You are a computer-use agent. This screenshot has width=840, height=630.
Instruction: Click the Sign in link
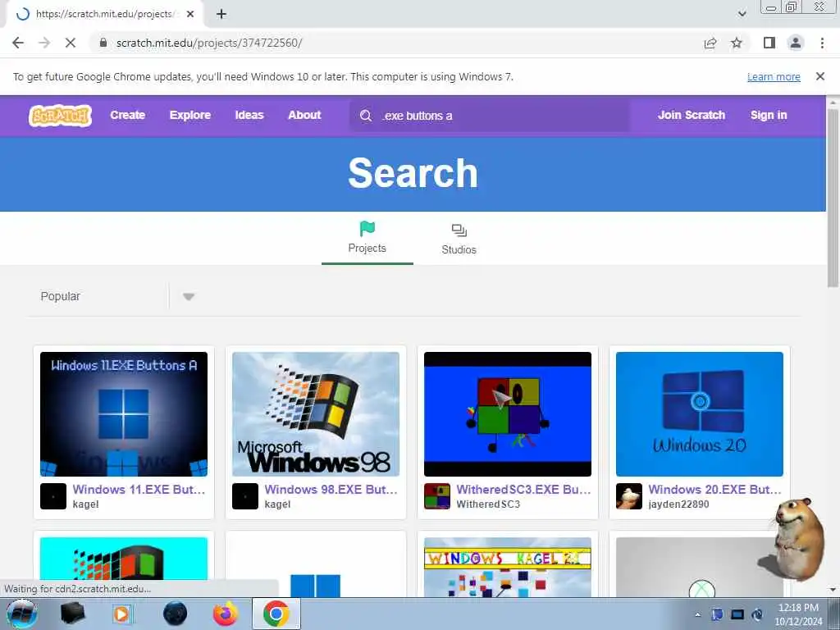point(768,115)
